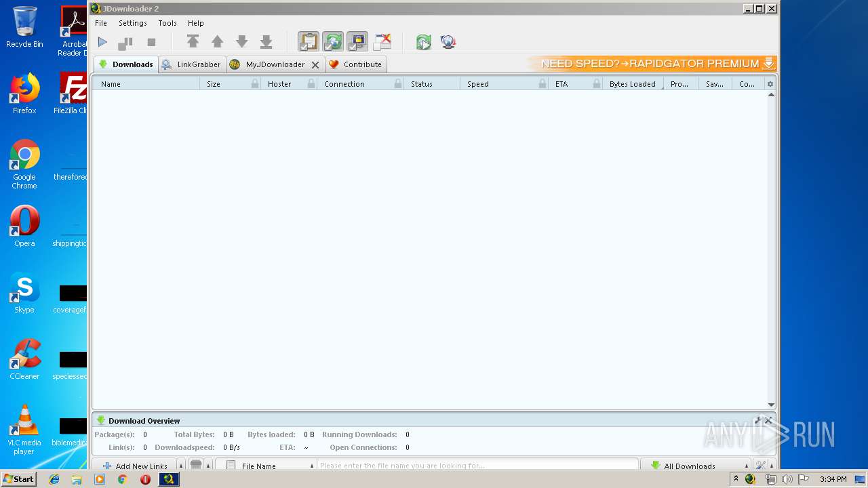Image resolution: width=868 pixels, height=488 pixels.
Task: Toggle lock on the Connection column
Action: (x=398, y=84)
